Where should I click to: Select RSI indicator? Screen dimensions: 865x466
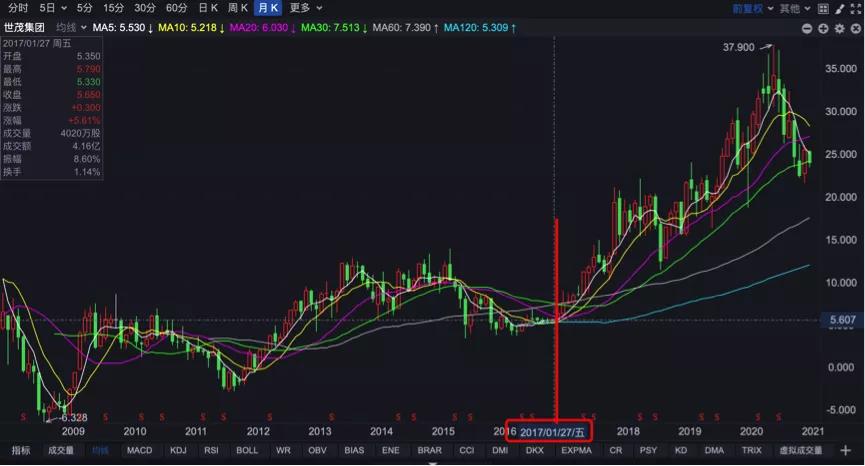(x=211, y=451)
